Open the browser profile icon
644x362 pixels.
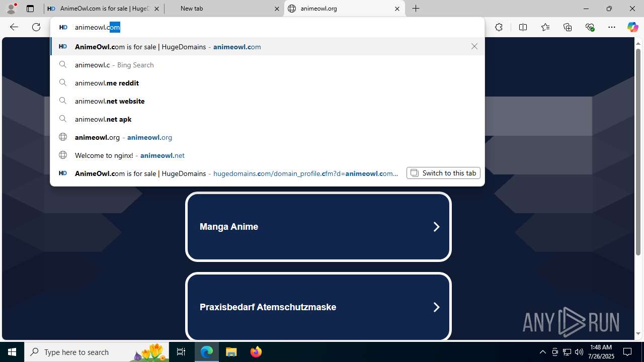click(11, 9)
